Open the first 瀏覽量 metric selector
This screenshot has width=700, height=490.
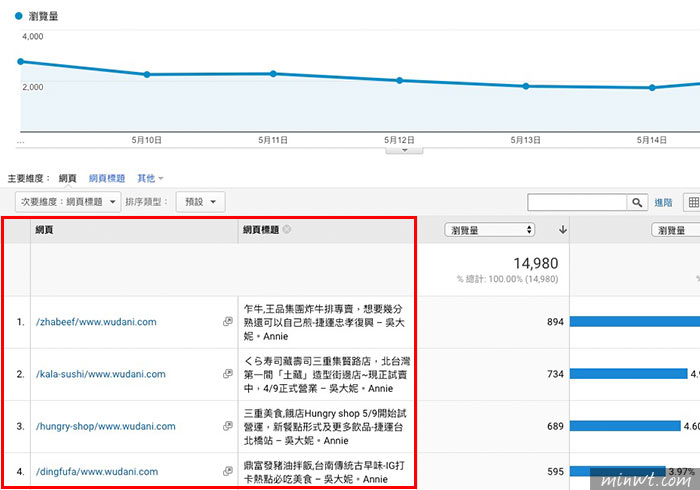(489, 230)
